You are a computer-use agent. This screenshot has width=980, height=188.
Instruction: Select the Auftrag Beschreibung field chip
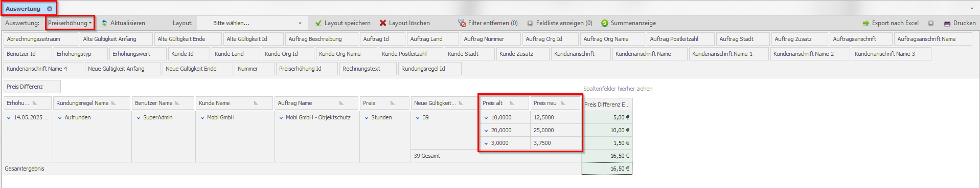322,39
